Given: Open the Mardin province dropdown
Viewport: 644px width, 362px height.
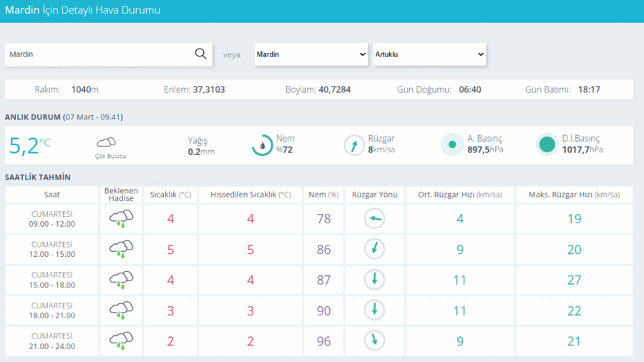Looking at the screenshot, I should coord(311,54).
